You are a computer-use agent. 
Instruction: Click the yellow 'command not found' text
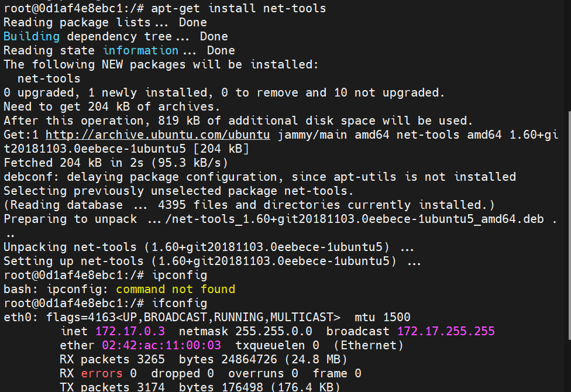[176, 289]
